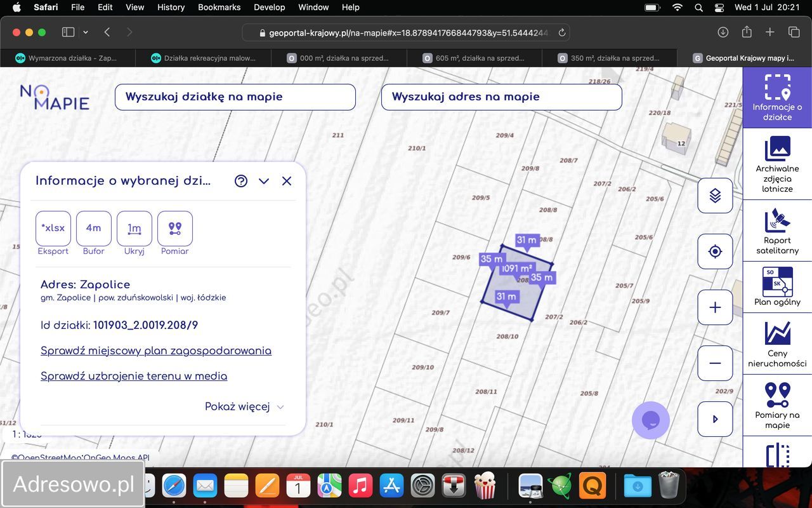This screenshot has width=812, height=508.
Task: Open the History menu
Action: point(171,8)
